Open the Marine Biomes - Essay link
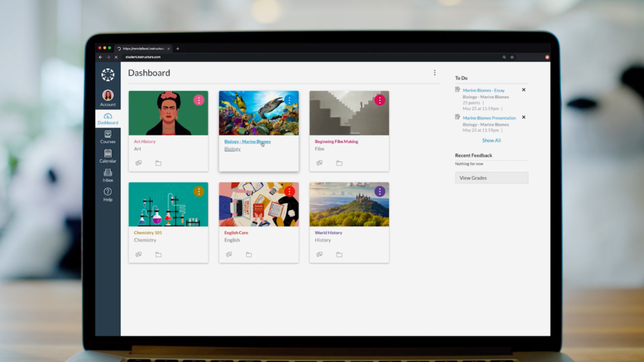 (x=484, y=90)
